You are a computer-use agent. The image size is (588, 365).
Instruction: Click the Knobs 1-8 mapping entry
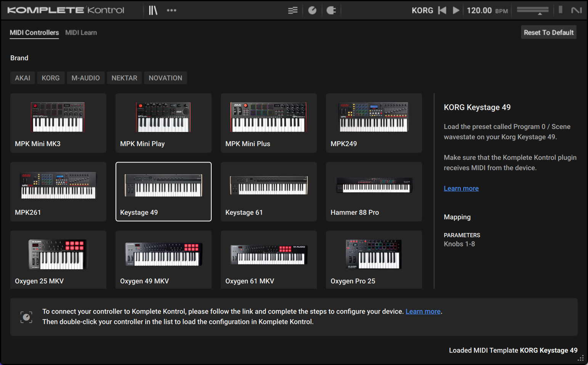pos(459,244)
